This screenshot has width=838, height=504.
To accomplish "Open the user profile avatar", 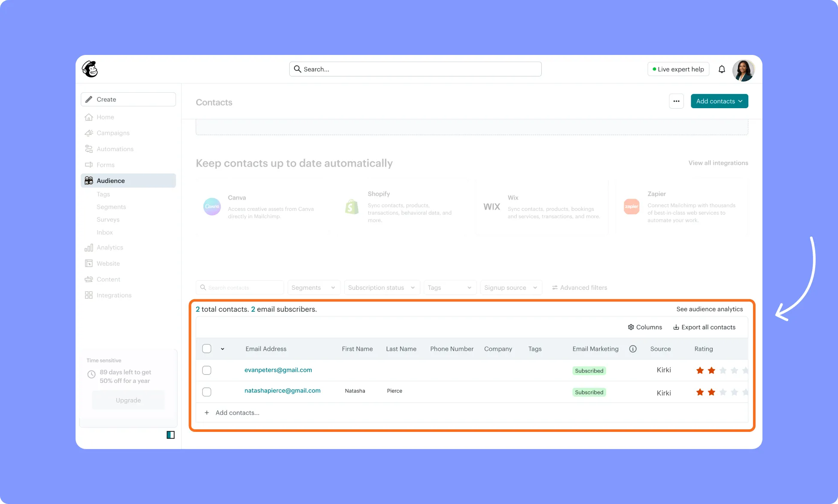I will click(744, 70).
